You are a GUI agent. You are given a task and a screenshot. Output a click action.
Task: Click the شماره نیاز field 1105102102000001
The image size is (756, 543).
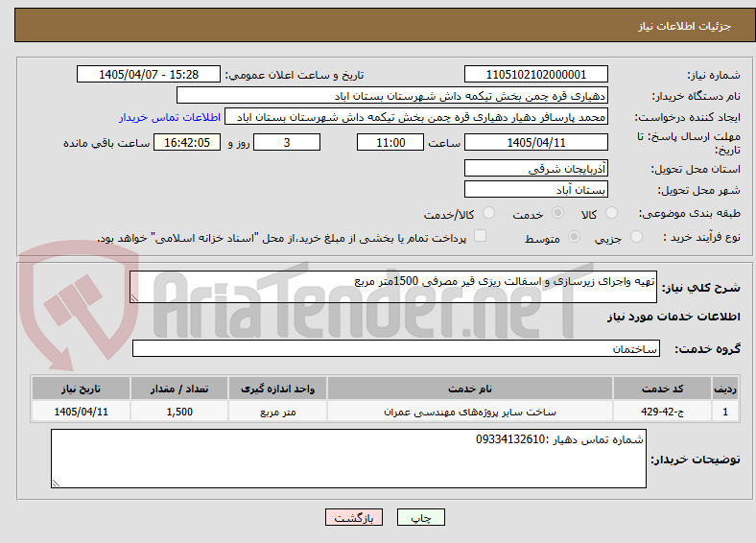coord(536,74)
